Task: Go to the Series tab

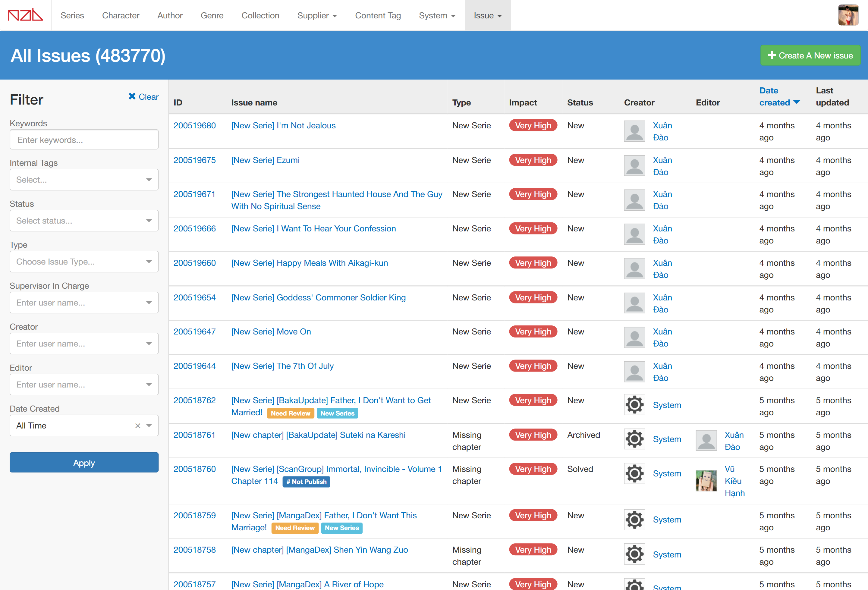Action: point(72,15)
